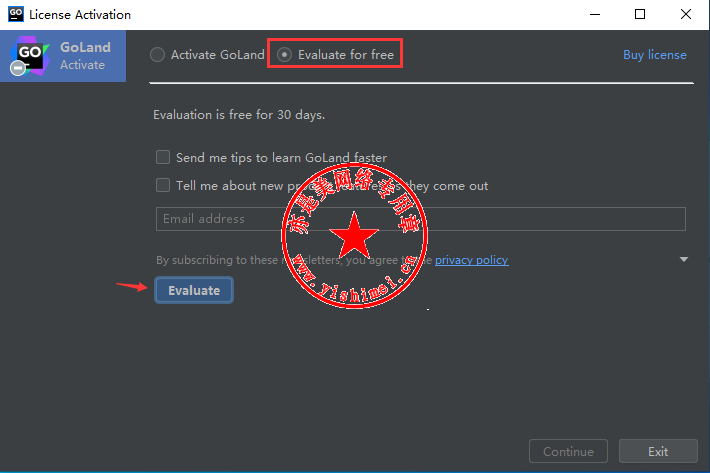The image size is (710, 473).
Task: Close the License Activation window
Action: (x=686, y=14)
